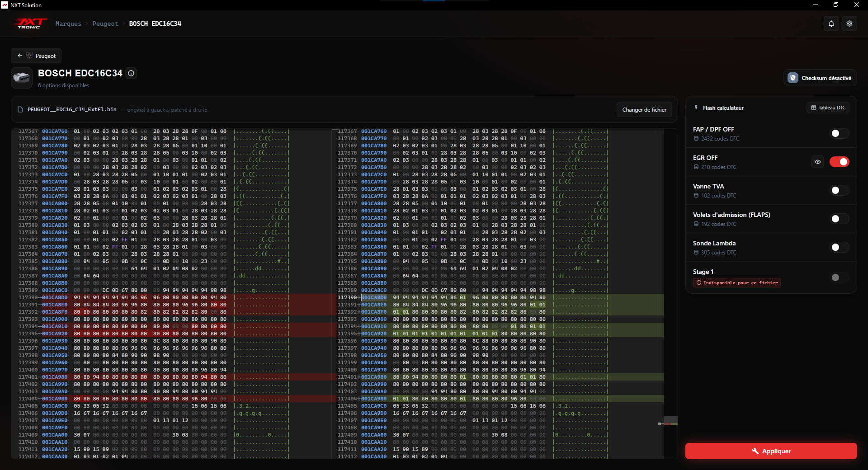Screen dimensions: 868x470
Task: Click the NXT Tronic logo
Action: coord(30,23)
